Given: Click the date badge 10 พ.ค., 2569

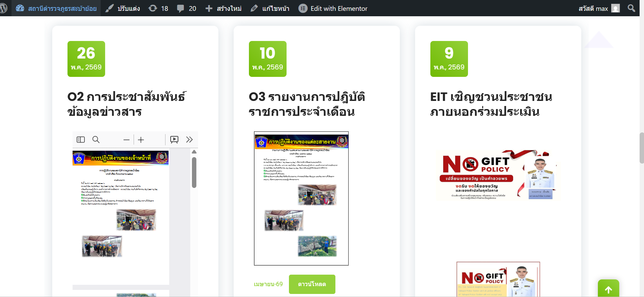Looking at the screenshot, I should pos(268,59).
